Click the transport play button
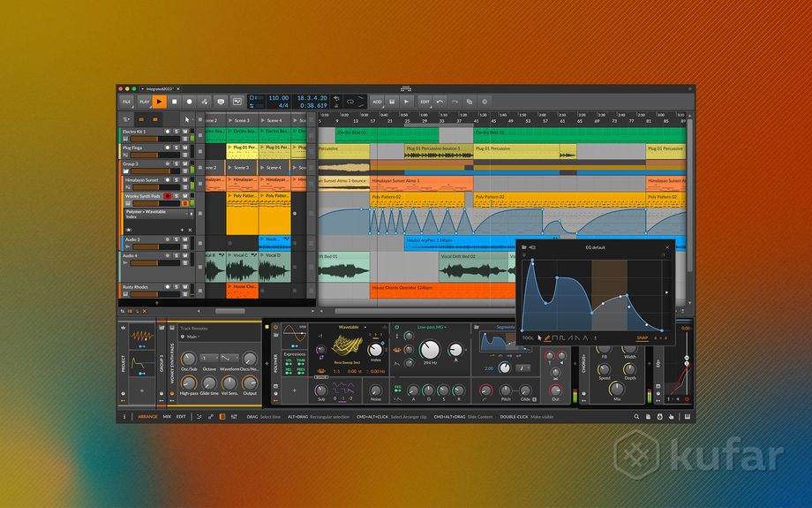The image size is (812, 508). (x=160, y=102)
